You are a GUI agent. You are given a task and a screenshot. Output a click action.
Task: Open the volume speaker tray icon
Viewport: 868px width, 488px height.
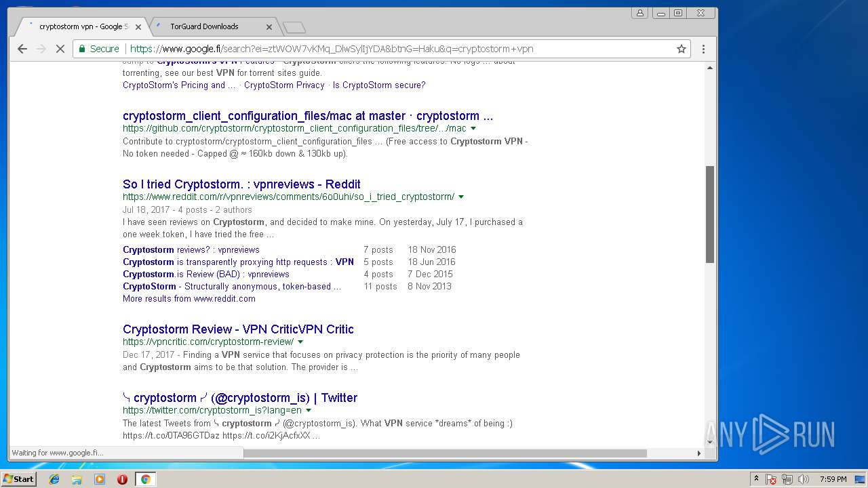804,480
